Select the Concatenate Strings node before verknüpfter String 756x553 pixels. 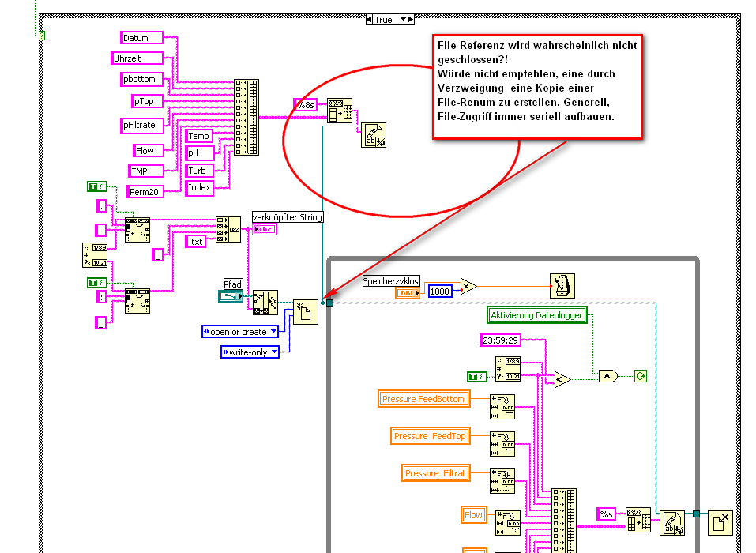[x=228, y=229]
